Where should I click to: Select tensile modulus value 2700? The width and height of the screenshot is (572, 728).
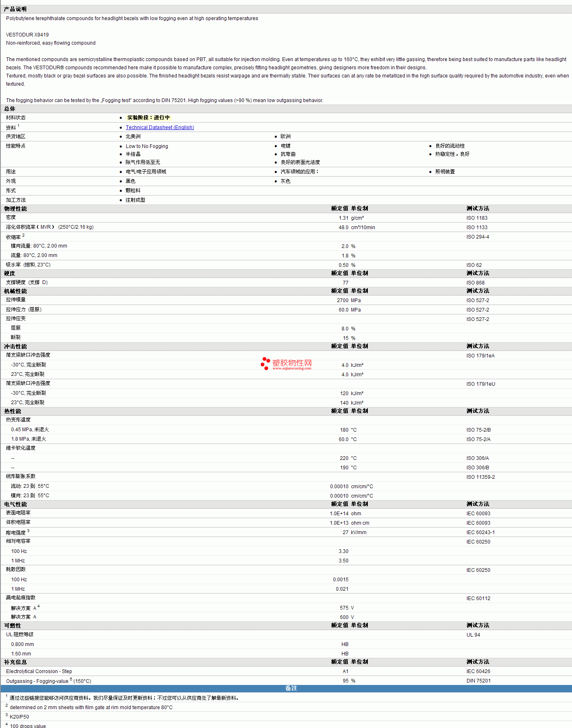(343, 300)
